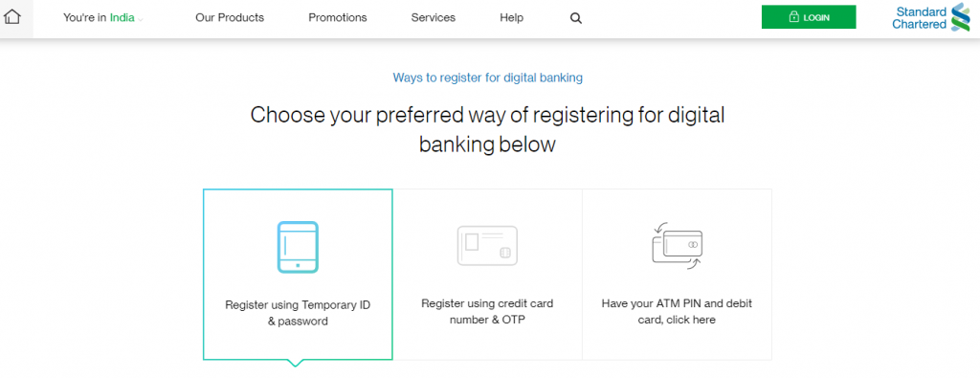
Task: Open the You're in India country selector
Action: pyautogui.click(x=103, y=18)
